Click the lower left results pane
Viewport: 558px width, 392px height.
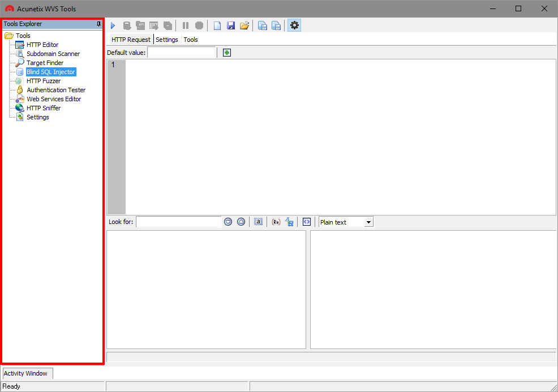coord(207,290)
